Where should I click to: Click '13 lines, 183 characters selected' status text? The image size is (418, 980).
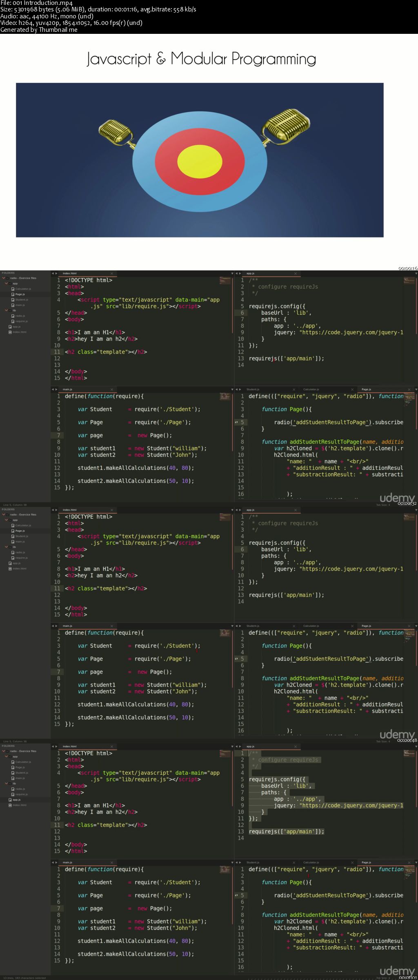tap(24, 978)
